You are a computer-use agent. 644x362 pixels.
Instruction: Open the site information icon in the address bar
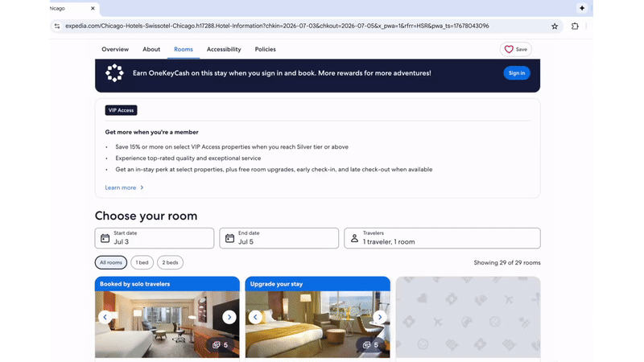point(57,27)
